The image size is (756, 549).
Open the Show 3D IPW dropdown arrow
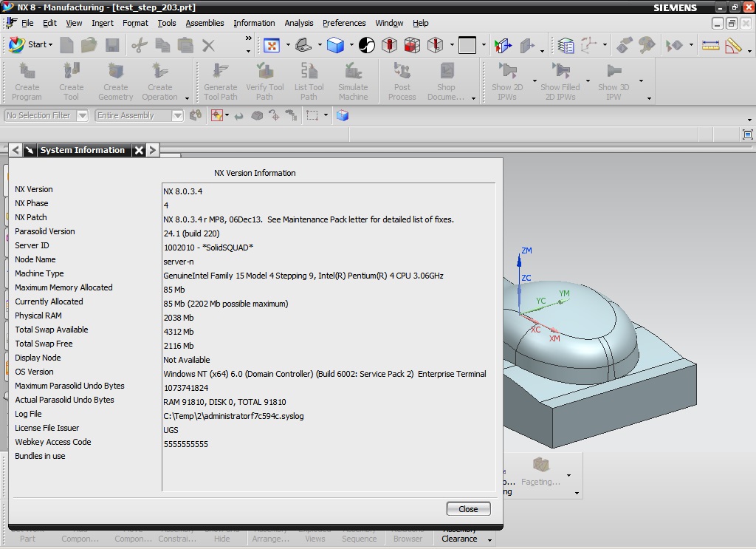[x=641, y=81]
